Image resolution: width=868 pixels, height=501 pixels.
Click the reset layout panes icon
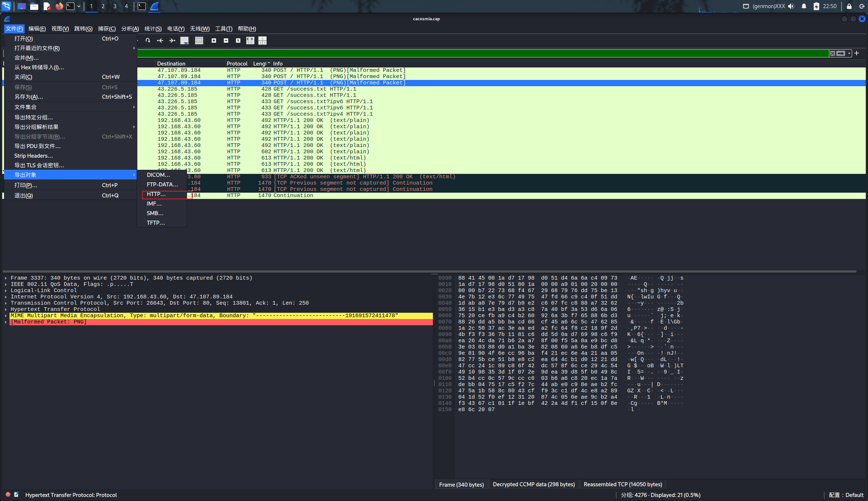pos(262,41)
